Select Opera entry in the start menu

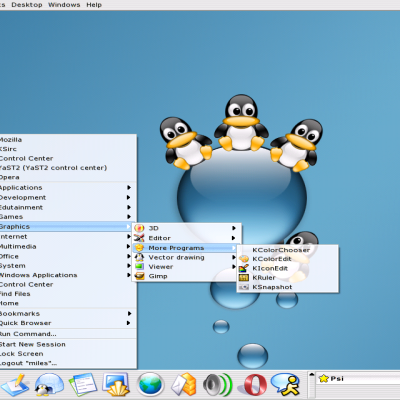point(68,177)
